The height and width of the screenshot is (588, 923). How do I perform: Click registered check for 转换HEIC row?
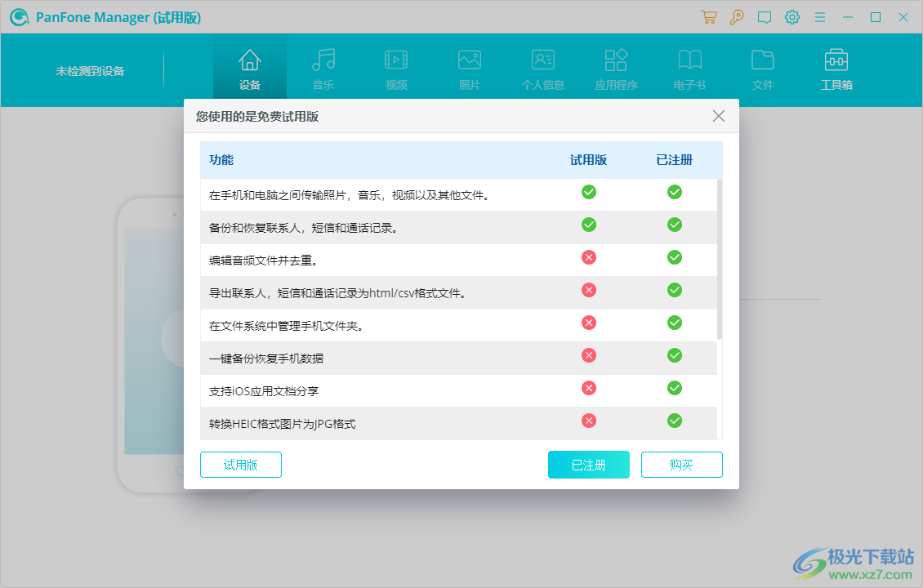coord(675,421)
